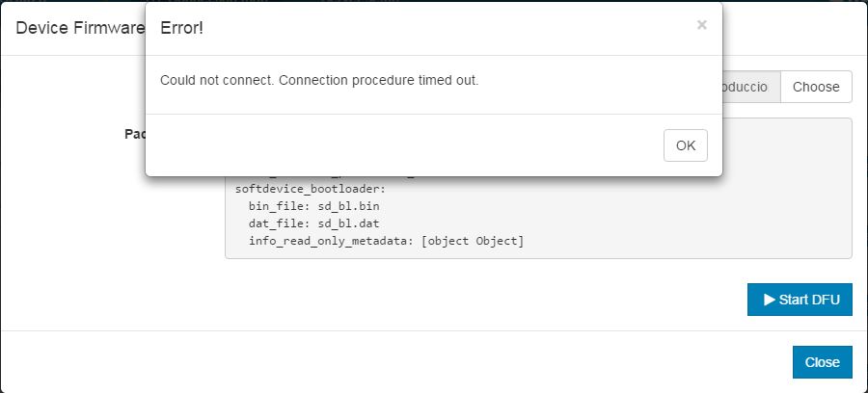The height and width of the screenshot is (393, 868).
Task: Click the 'Connection procedure timed out' sentence
Action: (x=379, y=80)
